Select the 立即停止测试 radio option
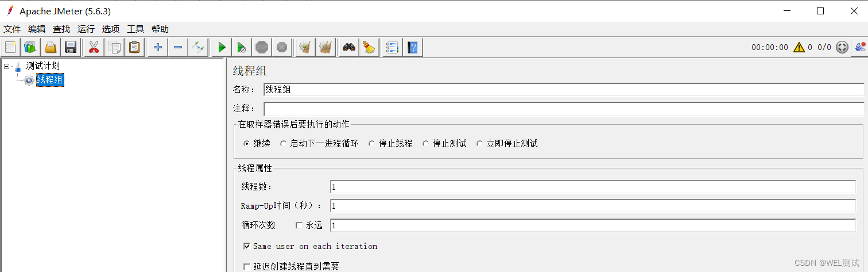Screen dimensions: 868x272 [479, 144]
